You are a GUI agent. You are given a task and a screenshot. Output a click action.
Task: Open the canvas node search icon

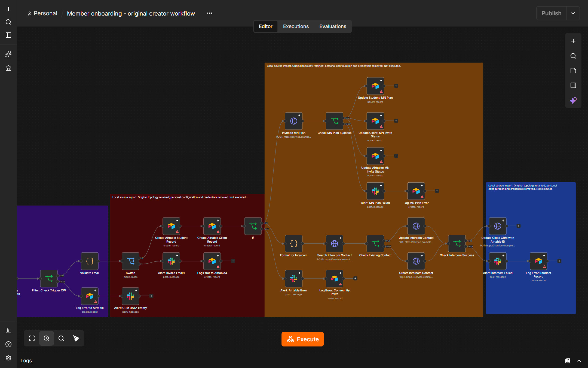click(573, 56)
